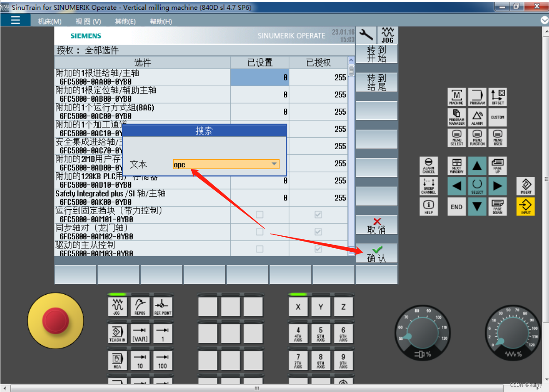Select the OFFSET key
This screenshot has height=392, width=549.
tap(498, 97)
